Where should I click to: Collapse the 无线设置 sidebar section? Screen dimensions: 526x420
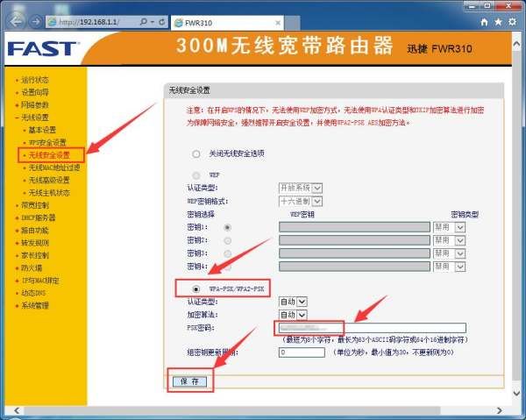pyautogui.click(x=35, y=117)
